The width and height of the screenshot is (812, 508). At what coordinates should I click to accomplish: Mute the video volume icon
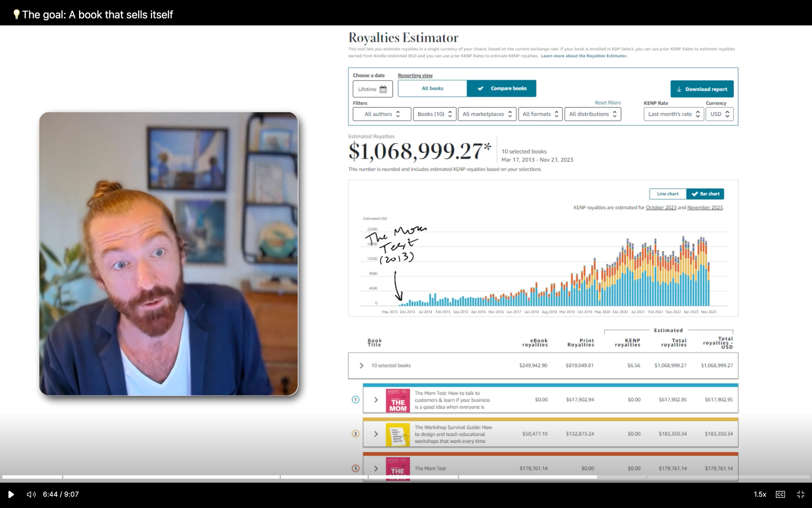click(31, 494)
